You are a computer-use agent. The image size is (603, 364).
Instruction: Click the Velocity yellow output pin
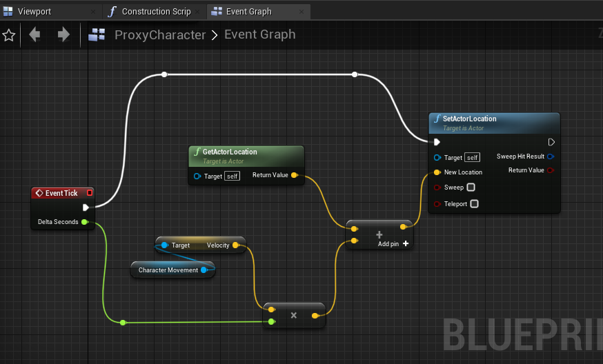(x=235, y=245)
